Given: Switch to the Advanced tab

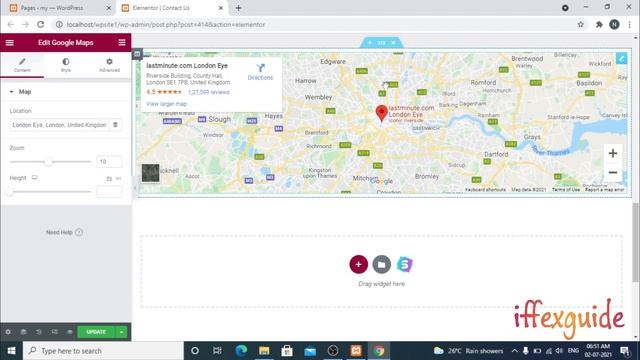Looking at the screenshot, I should [109, 65].
